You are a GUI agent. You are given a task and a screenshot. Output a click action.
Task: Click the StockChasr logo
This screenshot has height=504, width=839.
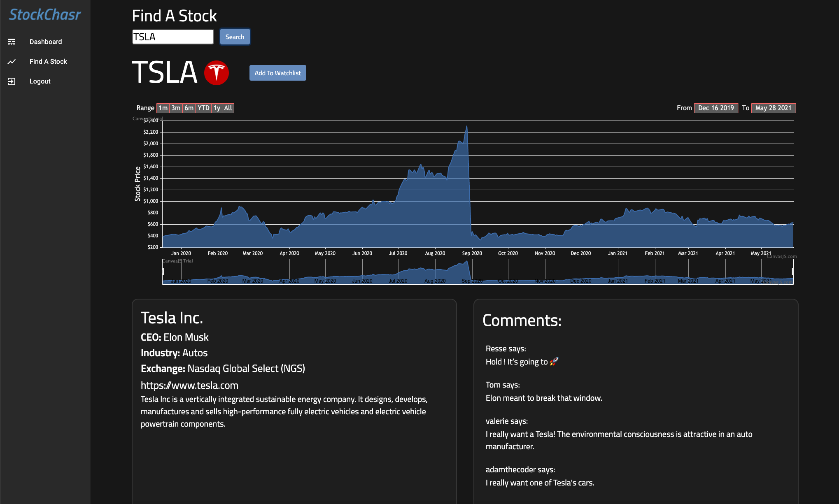pyautogui.click(x=45, y=15)
